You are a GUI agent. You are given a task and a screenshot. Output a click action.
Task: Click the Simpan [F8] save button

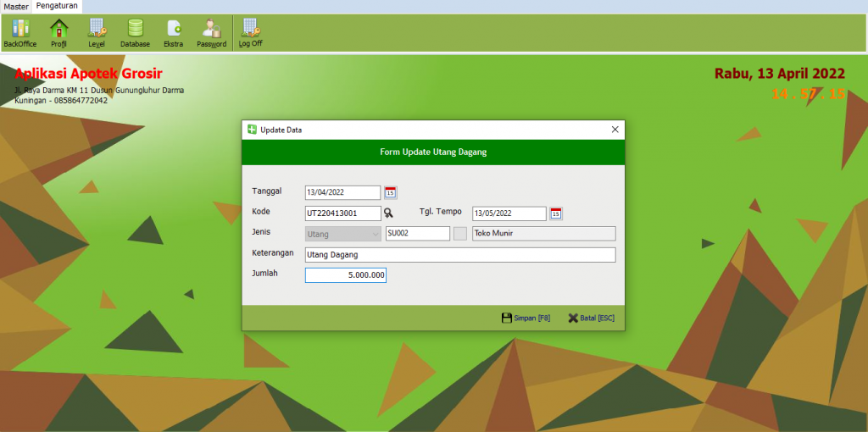click(x=526, y=318)
